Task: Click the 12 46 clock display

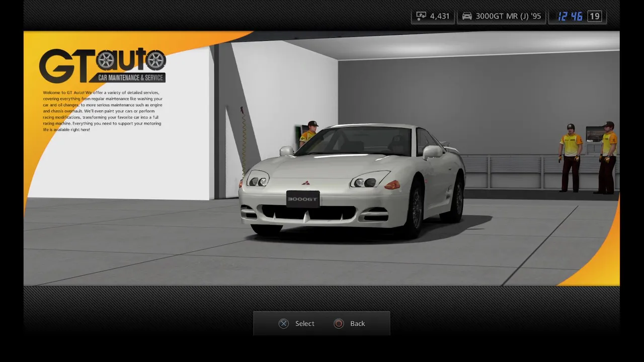Action: pos(570,17)
